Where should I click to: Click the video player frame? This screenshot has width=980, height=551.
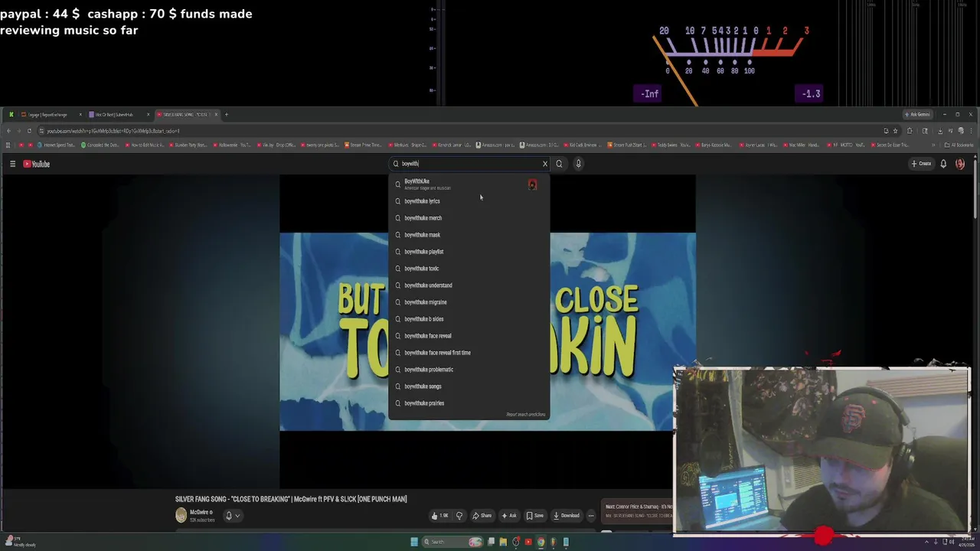(488, 331)
